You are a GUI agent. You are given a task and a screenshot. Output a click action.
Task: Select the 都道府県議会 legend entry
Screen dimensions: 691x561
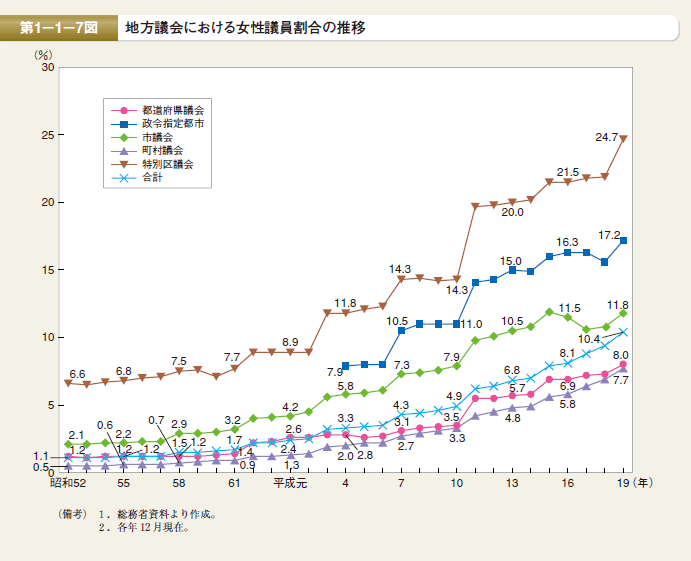point(157,110)
